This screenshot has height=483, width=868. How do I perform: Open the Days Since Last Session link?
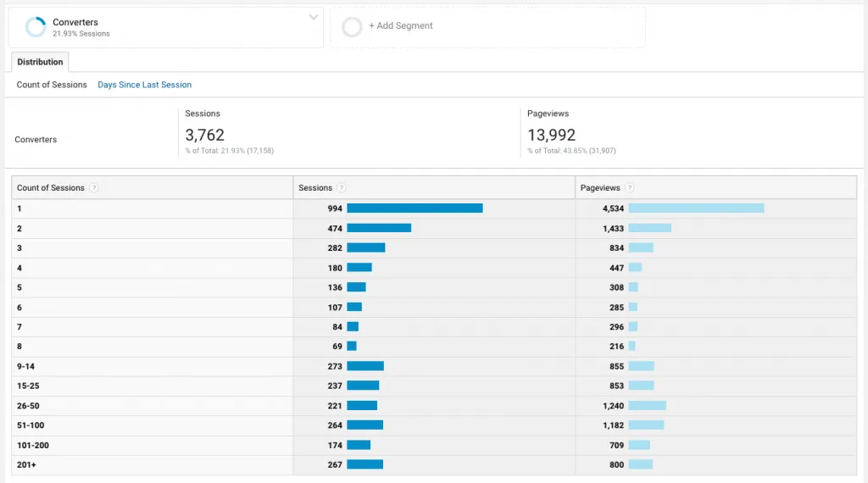pyautogui.click(x=144, y=85)
